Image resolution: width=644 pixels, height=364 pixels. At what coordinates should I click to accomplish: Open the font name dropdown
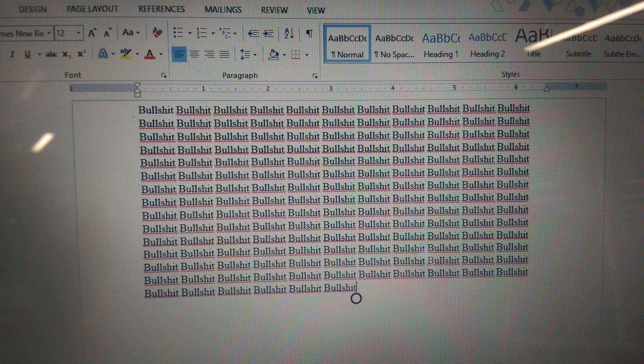pyautogui.click(x=49, y=33)
